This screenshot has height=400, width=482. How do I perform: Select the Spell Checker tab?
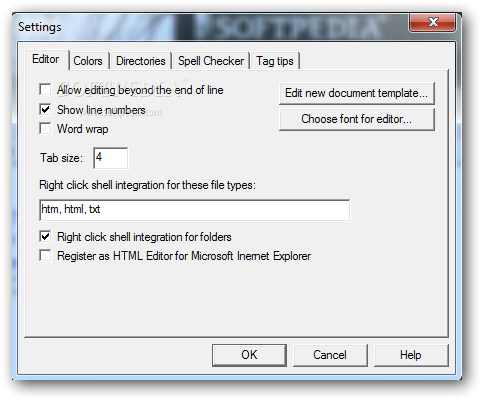[211, 61]
